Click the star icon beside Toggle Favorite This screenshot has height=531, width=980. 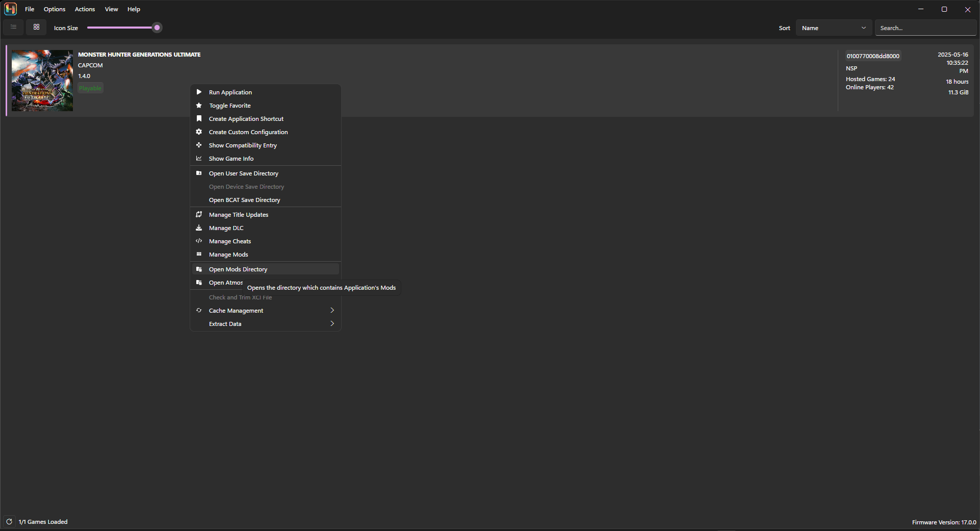coord(199,106)
